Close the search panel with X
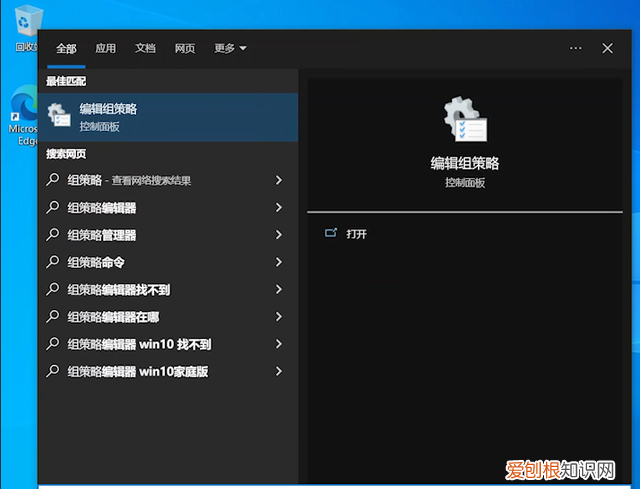 click(x=607, y=48)
